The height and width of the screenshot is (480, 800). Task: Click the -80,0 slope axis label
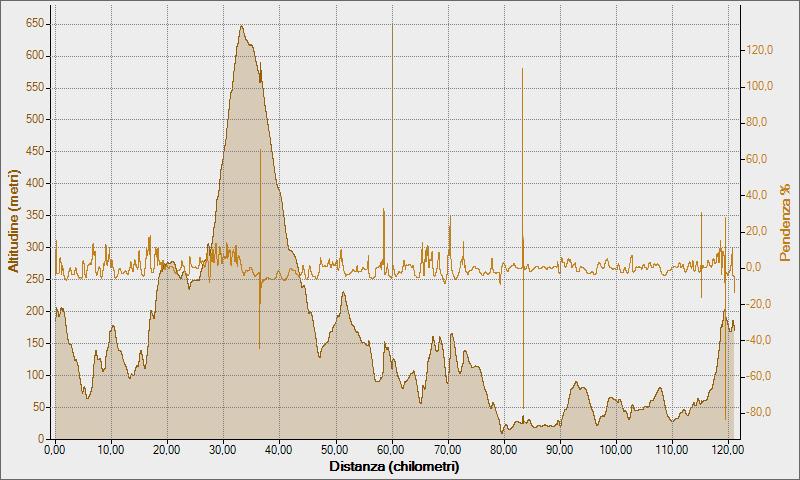(x=759, y=412)
